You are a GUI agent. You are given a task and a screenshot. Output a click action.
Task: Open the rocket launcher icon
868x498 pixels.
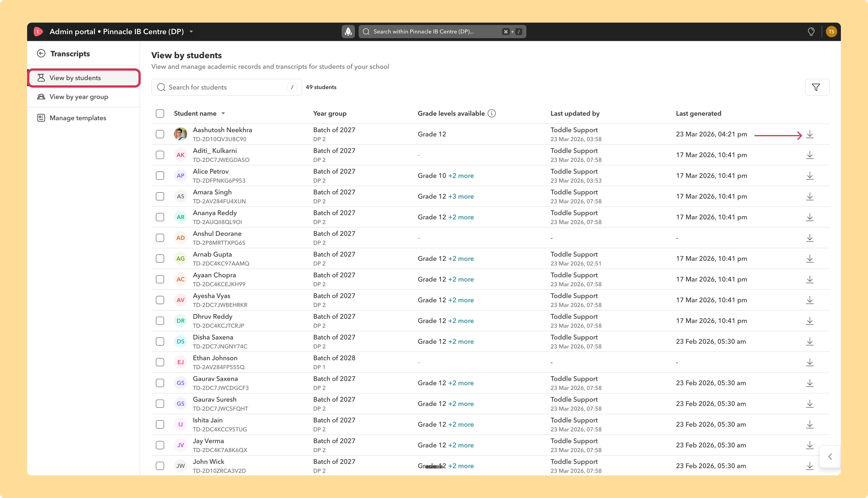point(348,32)
